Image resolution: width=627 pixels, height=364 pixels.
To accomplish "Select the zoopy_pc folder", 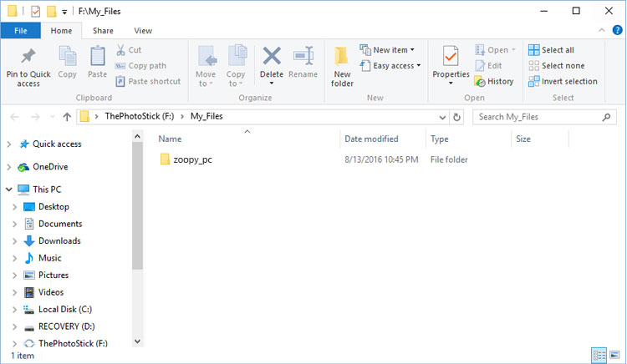I will click(192, 159).
